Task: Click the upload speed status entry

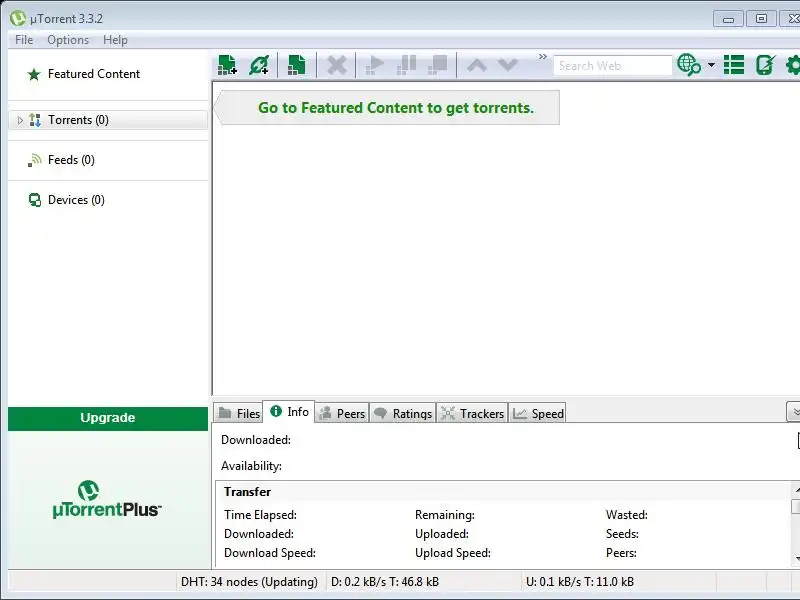Action: [580, 582]
